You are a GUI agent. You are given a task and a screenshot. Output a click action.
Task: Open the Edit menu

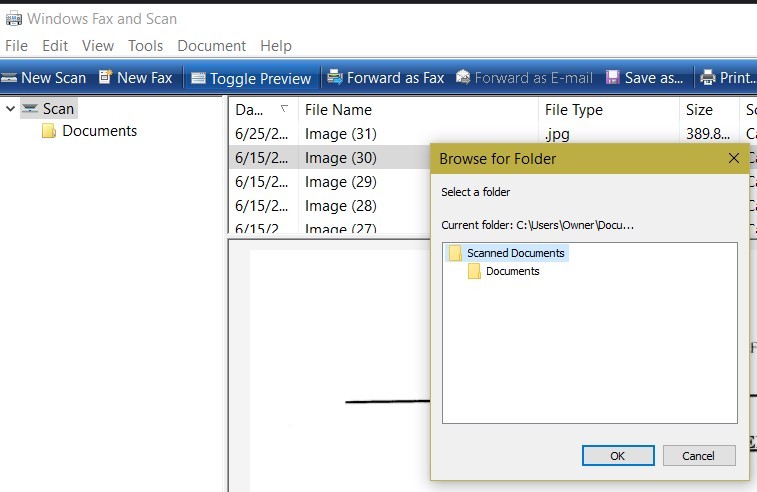[55, 45]
